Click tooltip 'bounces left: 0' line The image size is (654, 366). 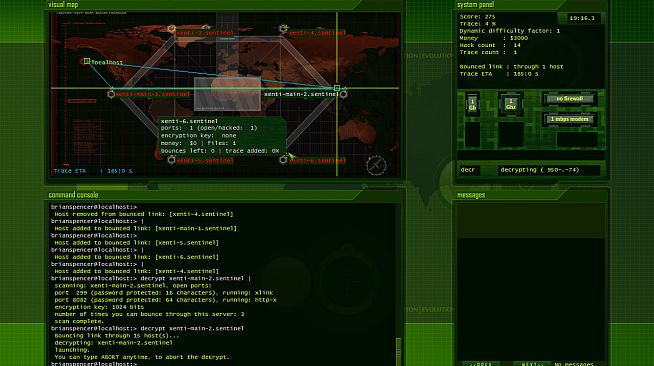click(188, 151)
